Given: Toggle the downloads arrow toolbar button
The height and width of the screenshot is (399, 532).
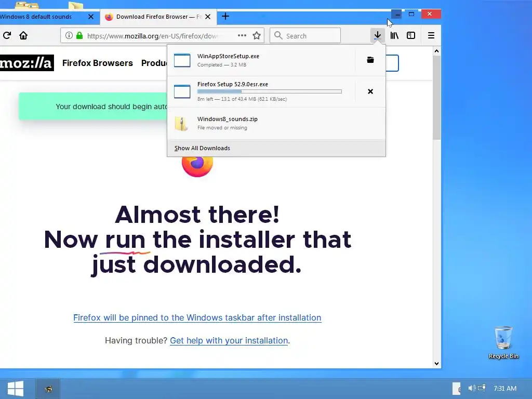Looking at the screenshot, I should (x=377, y=35).
